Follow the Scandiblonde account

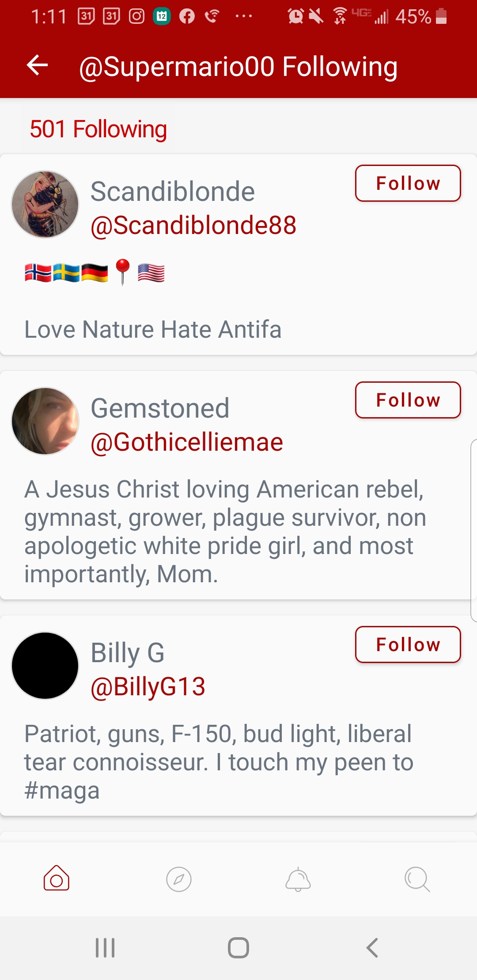pos(408,183)
